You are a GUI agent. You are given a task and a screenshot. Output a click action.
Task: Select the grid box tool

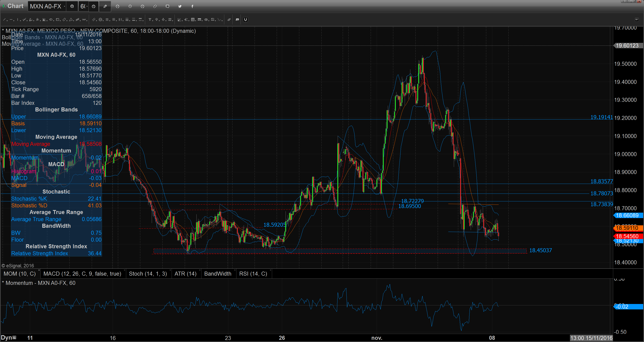pyautogui.click(x=193, y=20)
